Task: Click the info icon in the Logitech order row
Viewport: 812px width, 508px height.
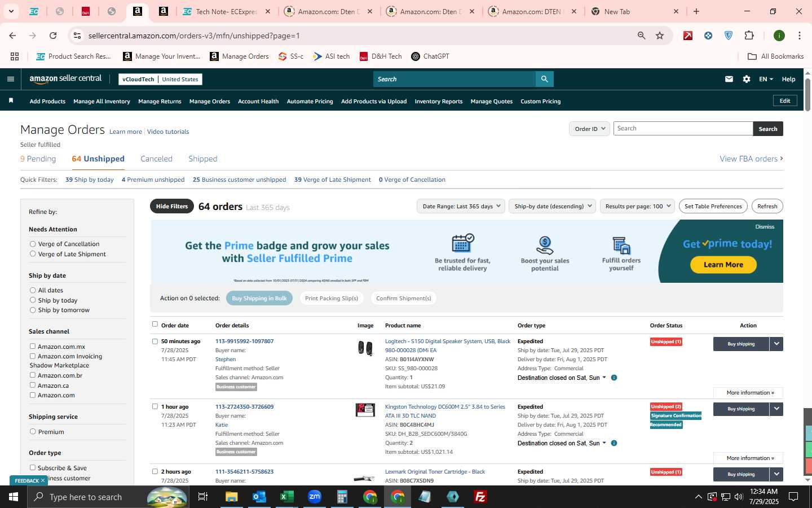Action: (614, 378)
